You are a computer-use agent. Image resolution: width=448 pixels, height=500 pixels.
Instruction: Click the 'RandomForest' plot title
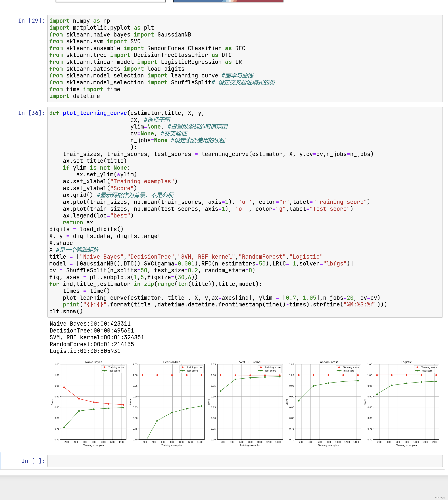click(x=328, y=362)
